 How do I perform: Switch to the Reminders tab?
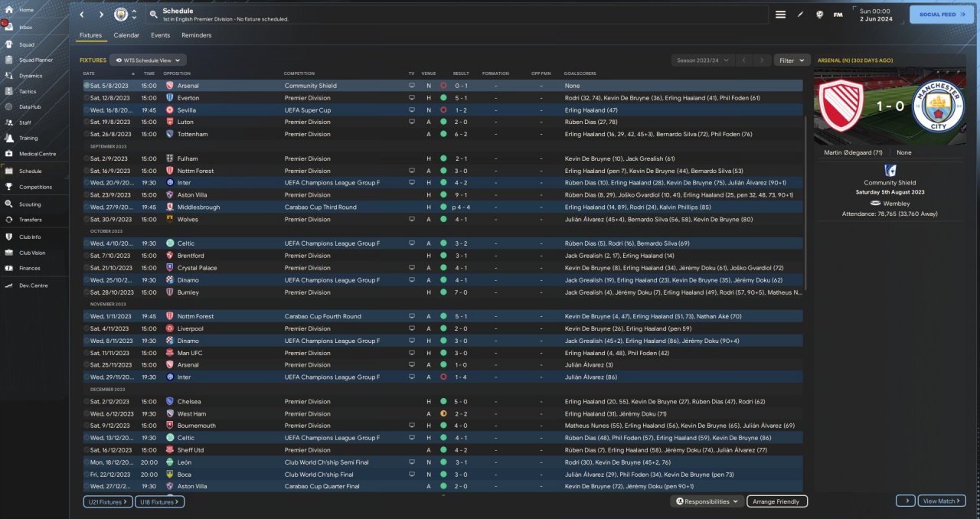[196, 35]
